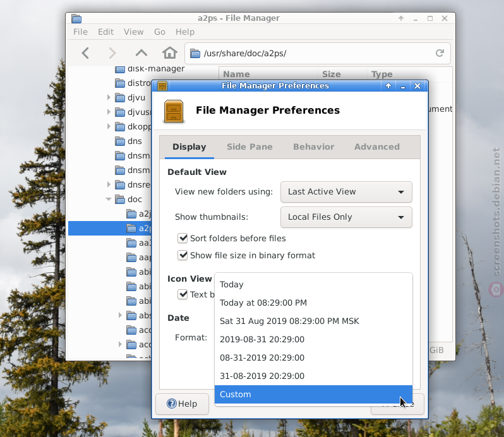Image resolution: width=504 pixels, height=437 pixels.
Task: Open the home folder icon
Action: 170,52
